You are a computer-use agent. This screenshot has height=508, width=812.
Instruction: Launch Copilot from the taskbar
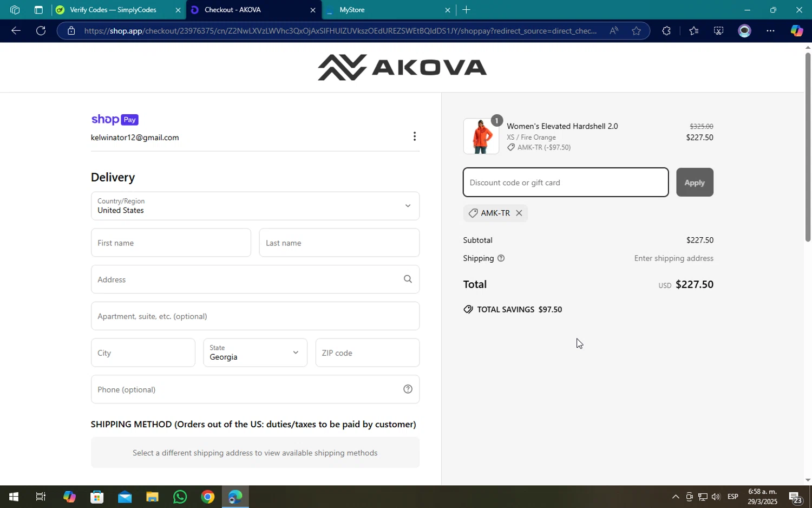tap(69, 497)
